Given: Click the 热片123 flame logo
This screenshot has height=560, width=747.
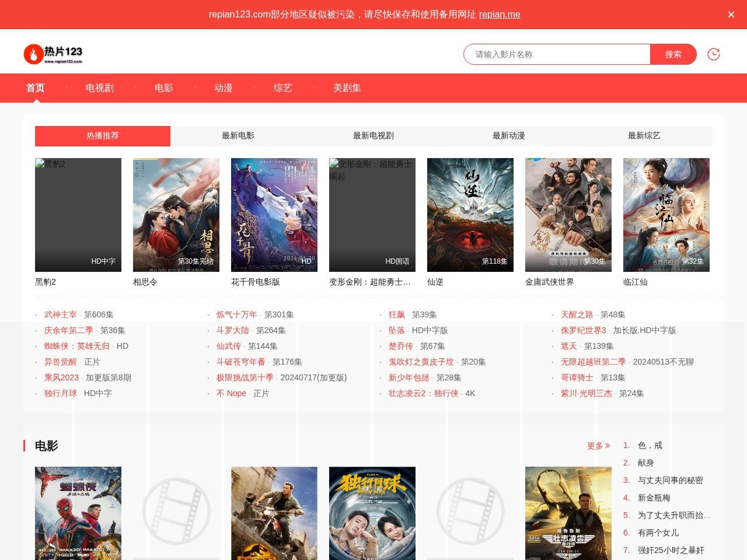Looking at the screenshot, I should pyautogui.click(x=53, y=54).
